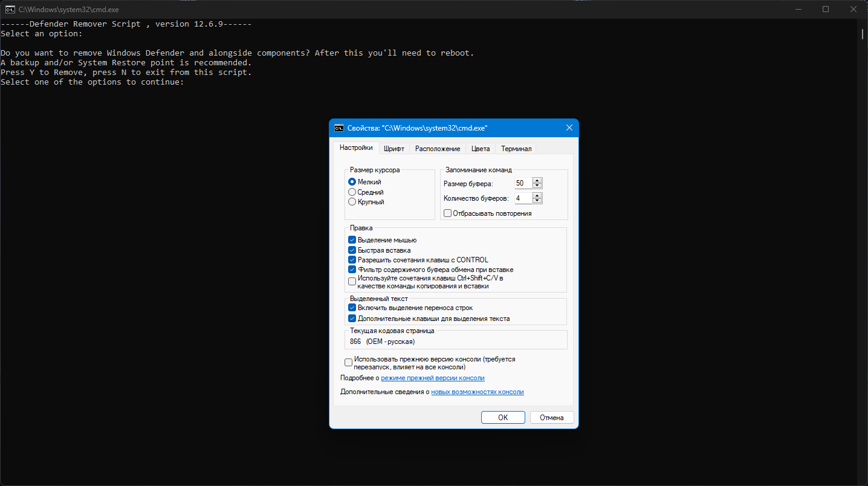
Task: Click the cmd.exe icon in main window title
Action: 10,9
